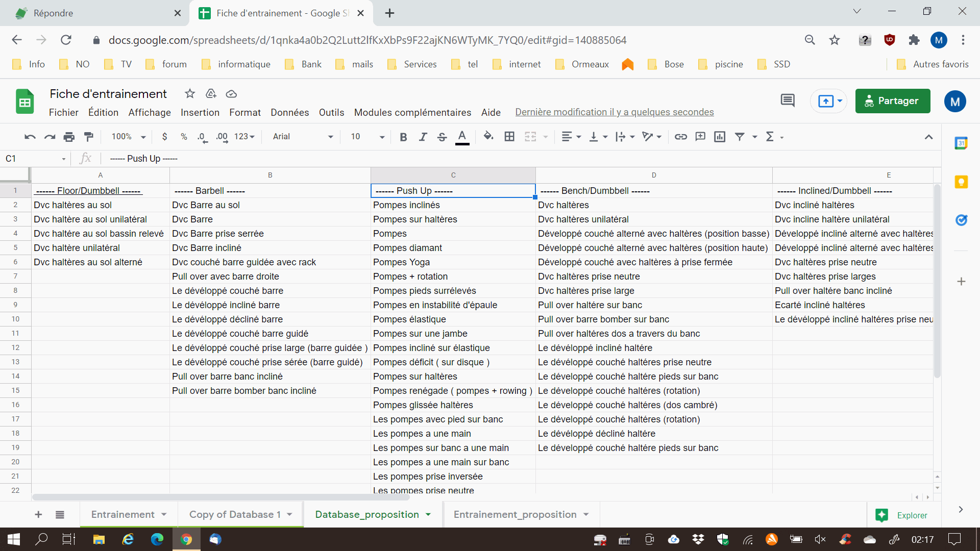Open the fill color picker
The width and height of the screenshot is (980, 551).
(488, 137)
